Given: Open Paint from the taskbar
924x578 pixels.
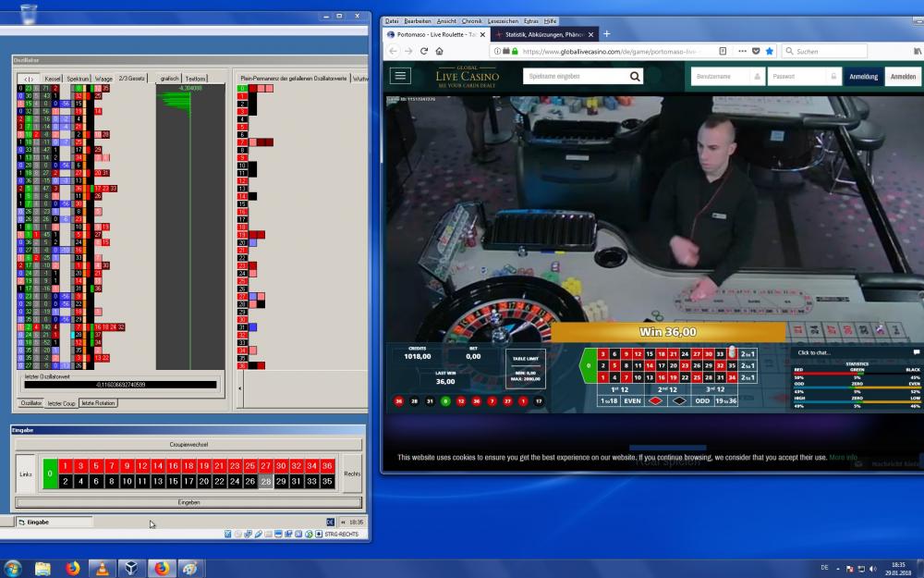Looking at the screenshot, I should coord(189,569).
